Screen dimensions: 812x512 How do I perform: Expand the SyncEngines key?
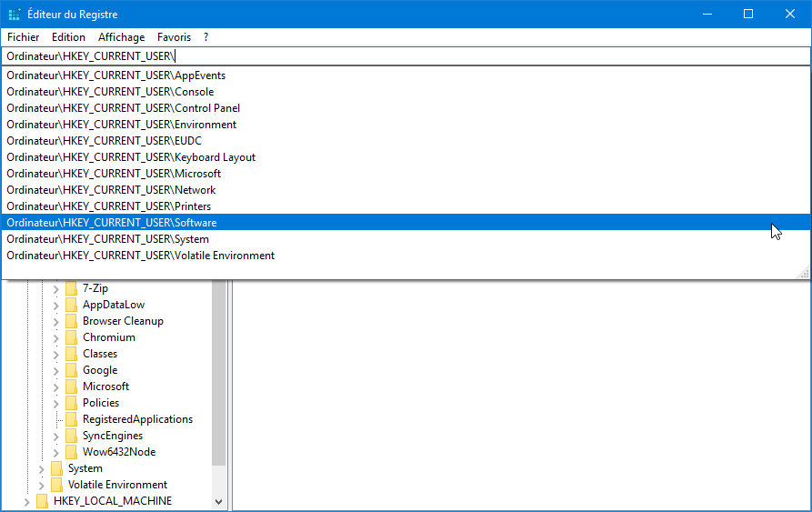point(56,437)
